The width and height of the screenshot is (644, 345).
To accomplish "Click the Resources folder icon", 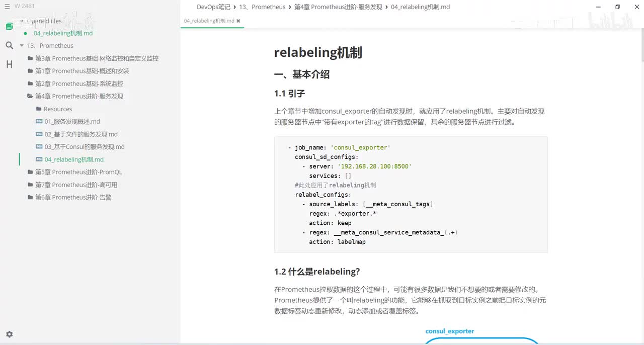I will point(39,109).
